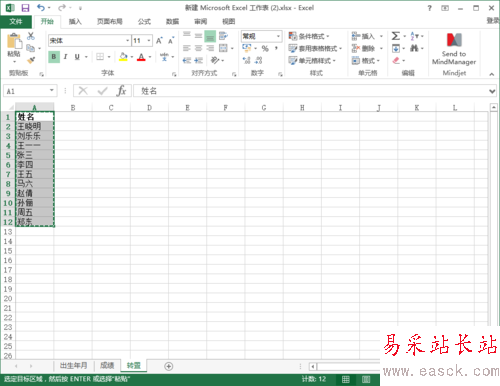Click the percent style icon

[x=265, y=48]
